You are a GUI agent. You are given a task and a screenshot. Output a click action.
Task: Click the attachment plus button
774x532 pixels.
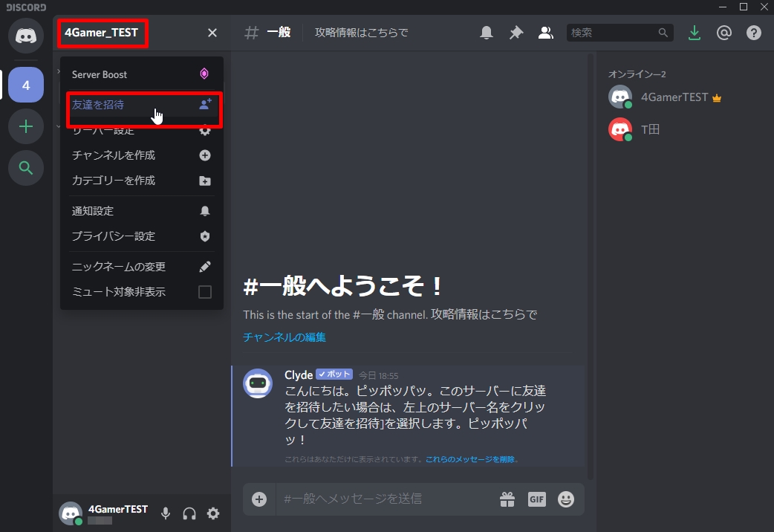(259, 499)
